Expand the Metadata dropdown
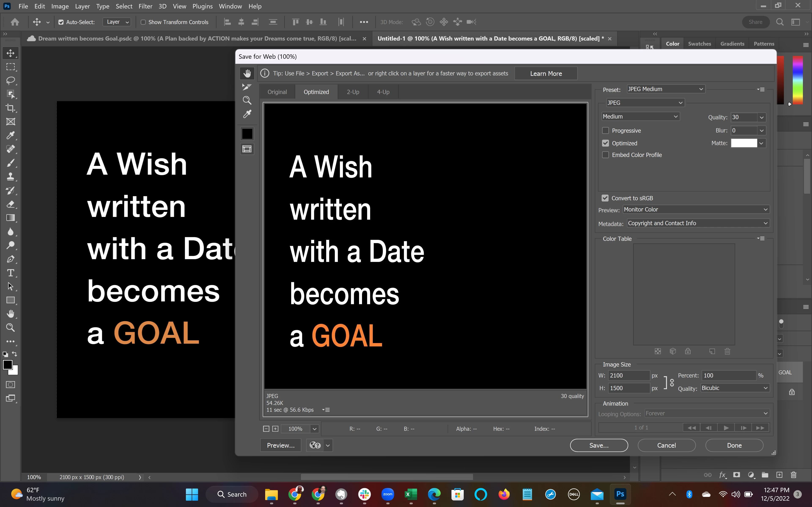The image size is (812, 507). click(698, 223)
